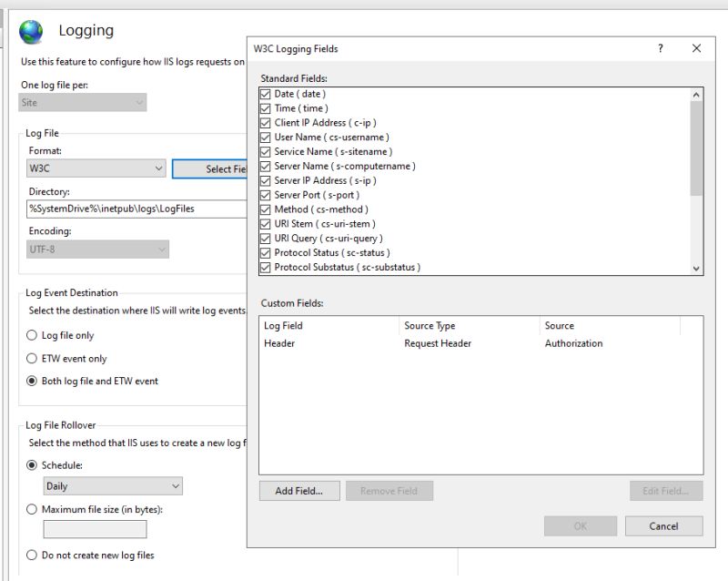Image resolution: width=728 pixels, height=581 pixels.
Task: Select Maximum file size rollover option
Action: click(30, 508)
